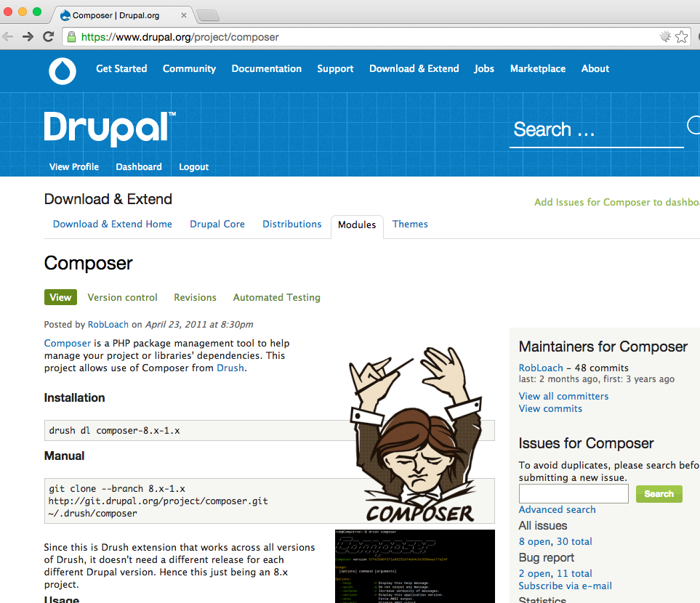This screenshot has width=700, height=603.
Task: Open the Revisions tab
Action: pyautogui.click(x=195, y=297)
